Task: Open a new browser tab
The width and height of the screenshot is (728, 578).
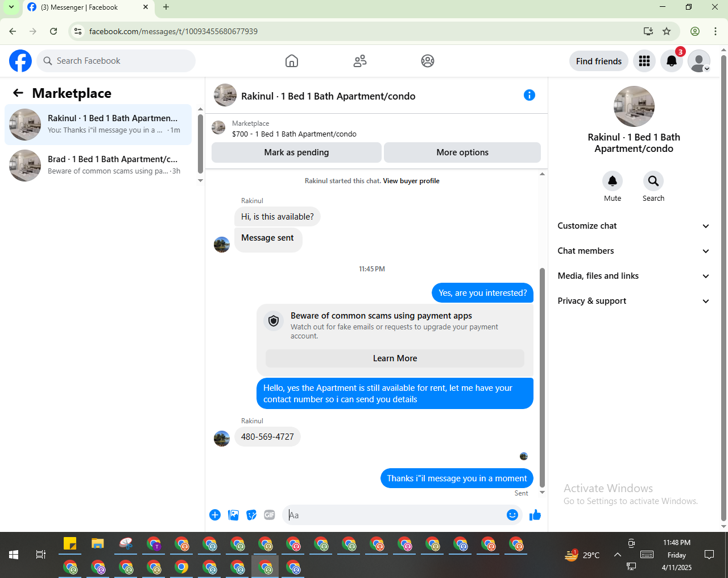Action: [166, 7]
